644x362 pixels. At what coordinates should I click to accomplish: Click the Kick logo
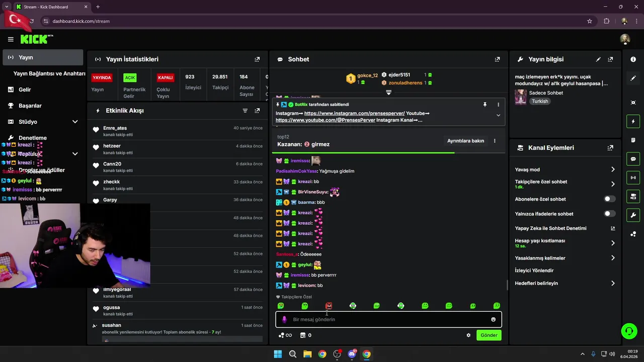(x=36, y=39)
